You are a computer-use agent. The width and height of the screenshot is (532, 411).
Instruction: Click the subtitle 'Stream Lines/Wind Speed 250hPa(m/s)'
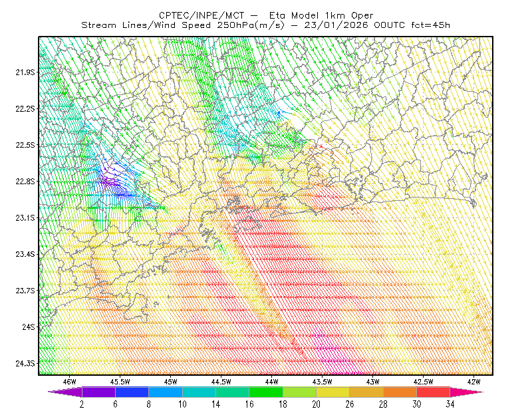click(x=183, y=25)
